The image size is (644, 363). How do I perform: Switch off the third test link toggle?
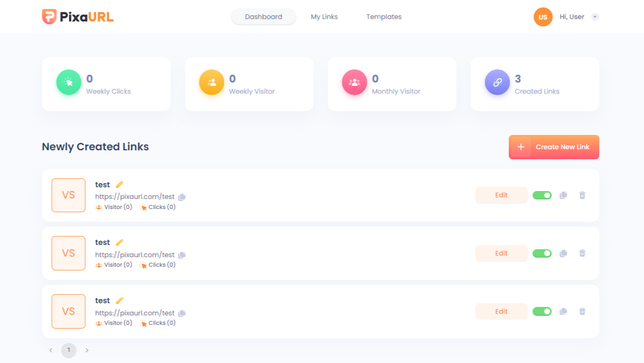(542, 312)
